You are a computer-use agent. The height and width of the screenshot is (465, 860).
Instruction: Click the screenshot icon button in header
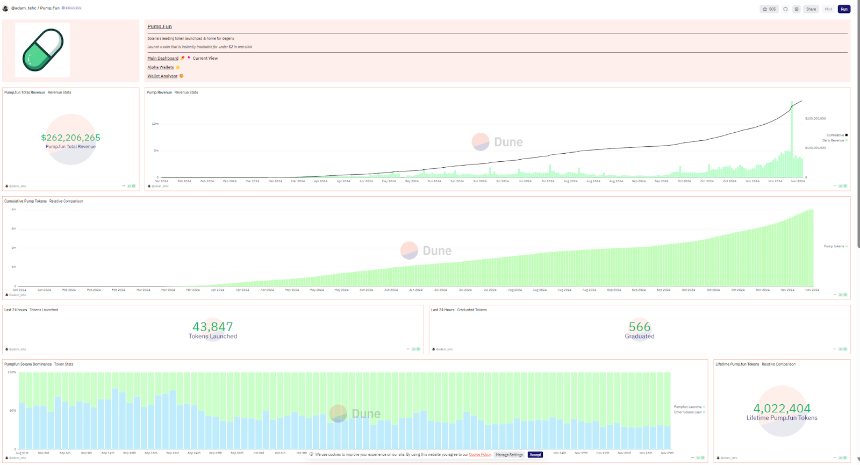796,9
